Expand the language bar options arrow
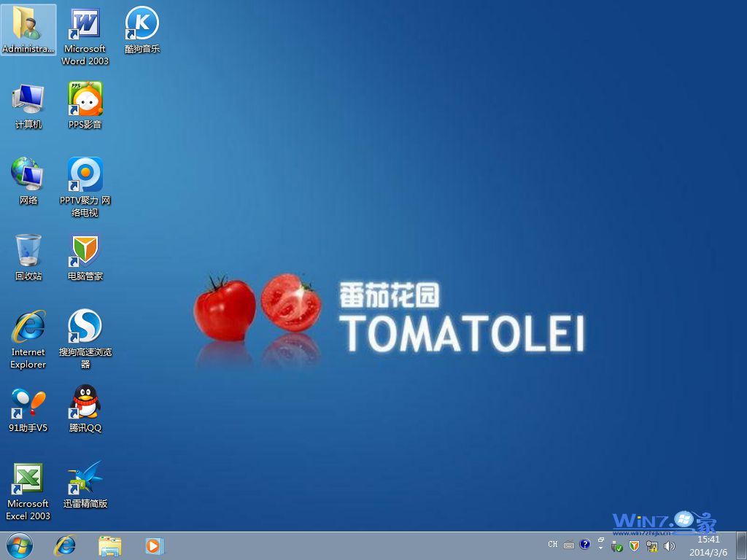747x560 pixels. pos(601,548)
